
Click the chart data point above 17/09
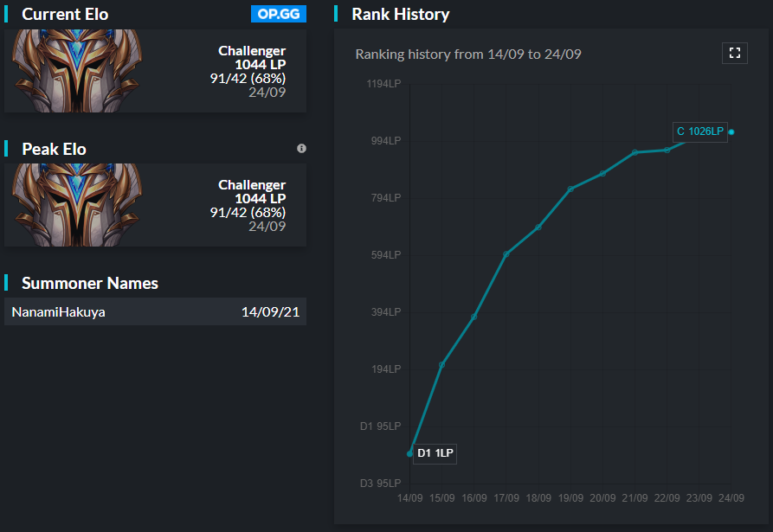click(506, 254)
